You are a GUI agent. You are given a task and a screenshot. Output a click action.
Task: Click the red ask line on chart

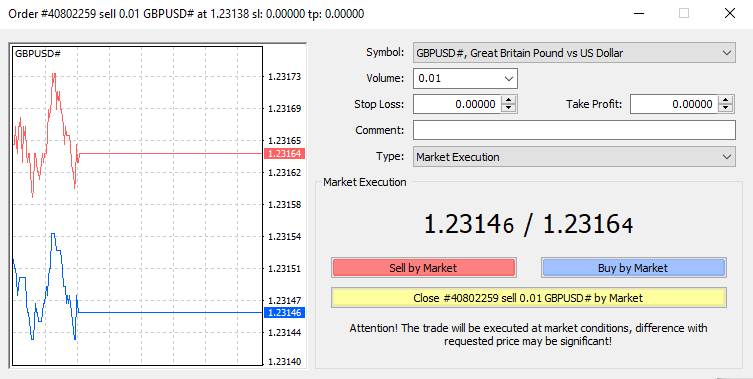coord(171,154)
